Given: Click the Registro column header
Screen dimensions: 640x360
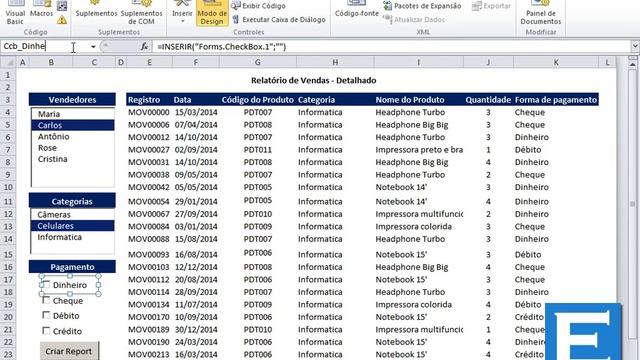Looking at the screenshot, I should [x=144, y=100].
